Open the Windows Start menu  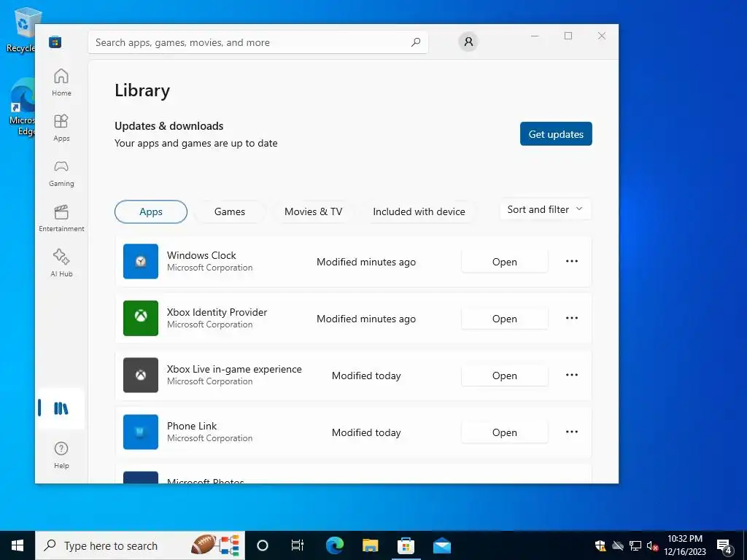(x=18, y=545)
